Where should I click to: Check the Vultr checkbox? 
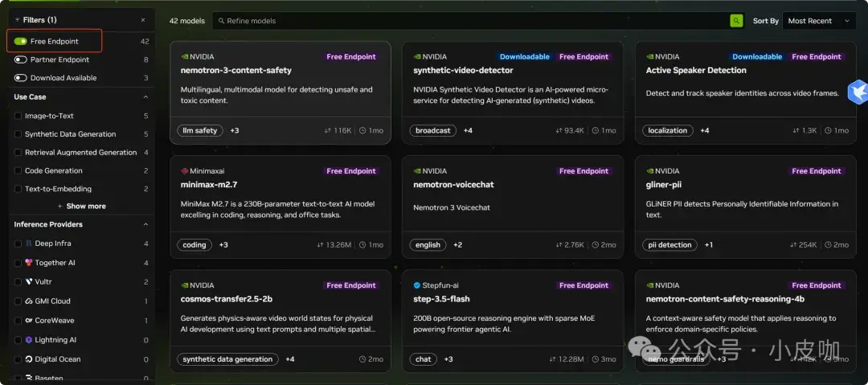18,282
